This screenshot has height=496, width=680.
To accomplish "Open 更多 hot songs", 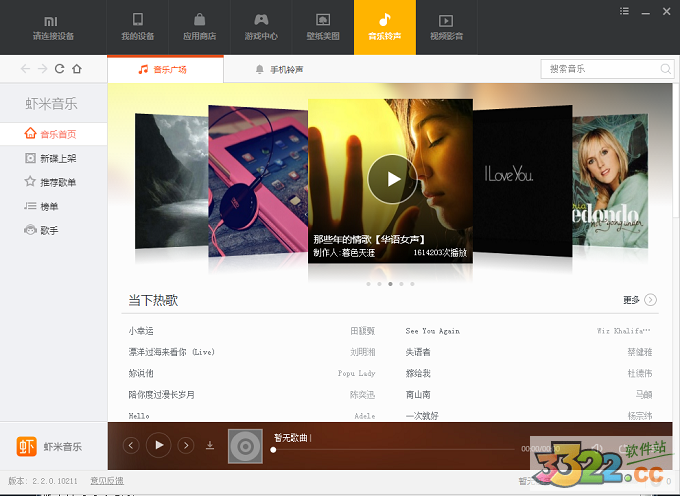I will click(631, 300).
